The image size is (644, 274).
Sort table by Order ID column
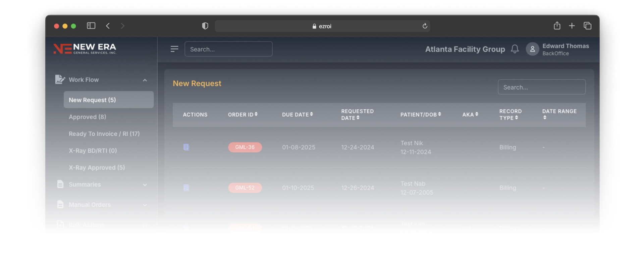(x=243, y=115)
